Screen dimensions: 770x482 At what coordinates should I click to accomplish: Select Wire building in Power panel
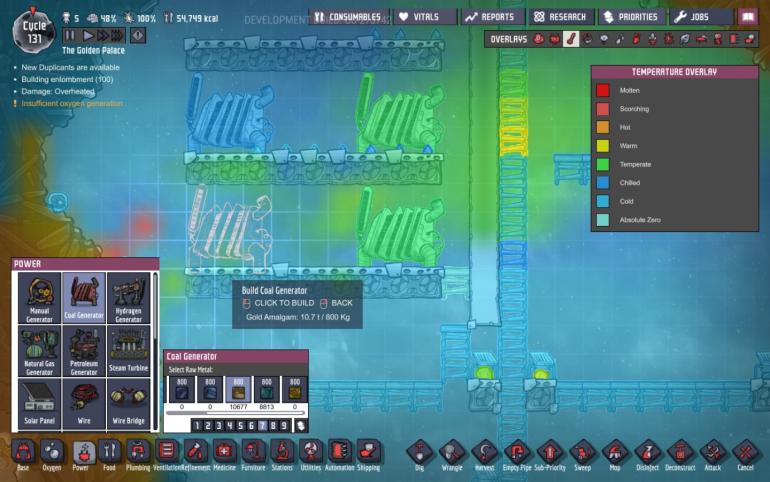tap(84, 404)
